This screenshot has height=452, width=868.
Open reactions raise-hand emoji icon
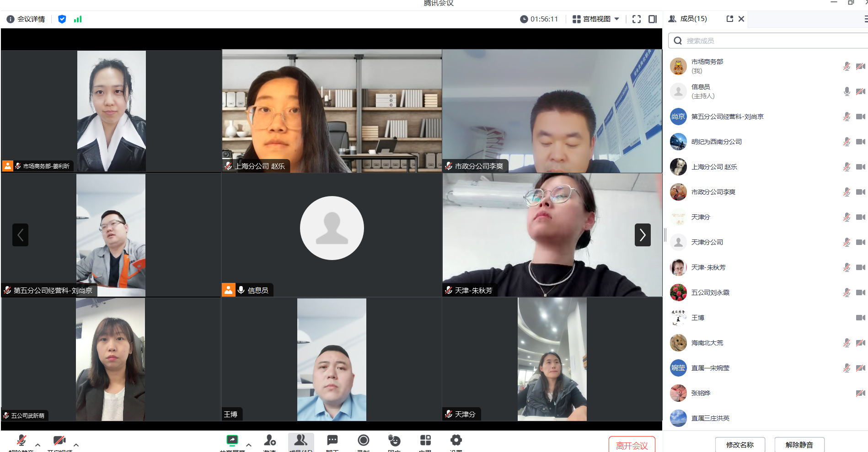pyautogui.click(x=394, y=440)
